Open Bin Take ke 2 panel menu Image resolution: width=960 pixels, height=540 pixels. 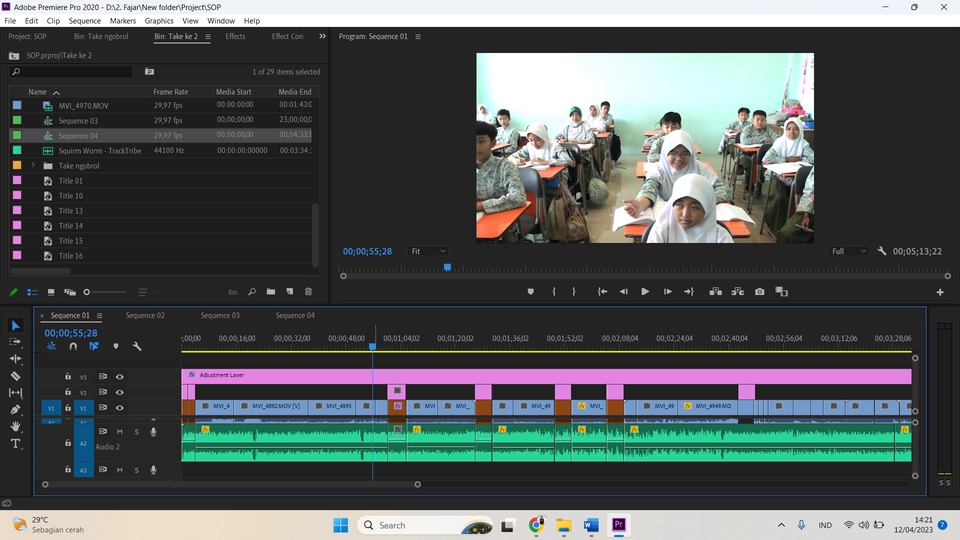208,37
